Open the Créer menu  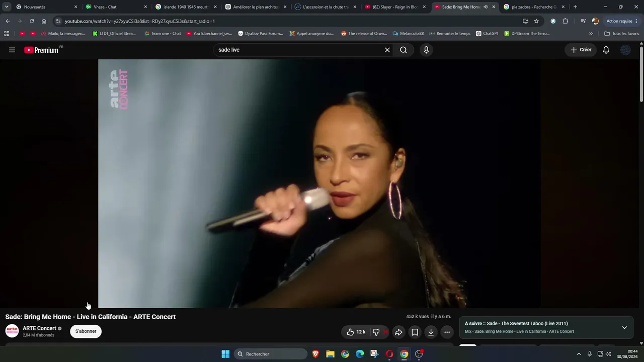tap(581, 50)
